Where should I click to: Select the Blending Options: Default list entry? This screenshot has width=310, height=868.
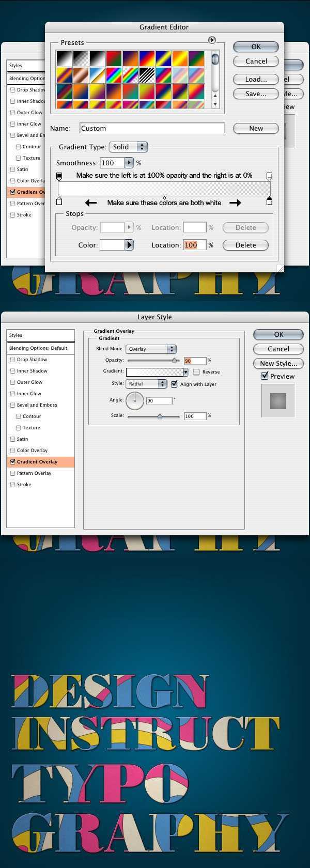40,348
